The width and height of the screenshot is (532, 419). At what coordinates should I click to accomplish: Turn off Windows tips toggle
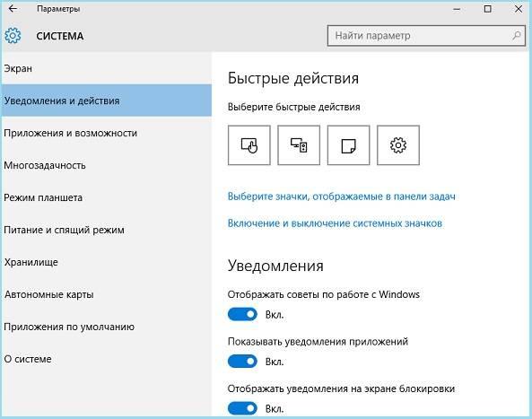pyautogui.click(x=242, y=315)
